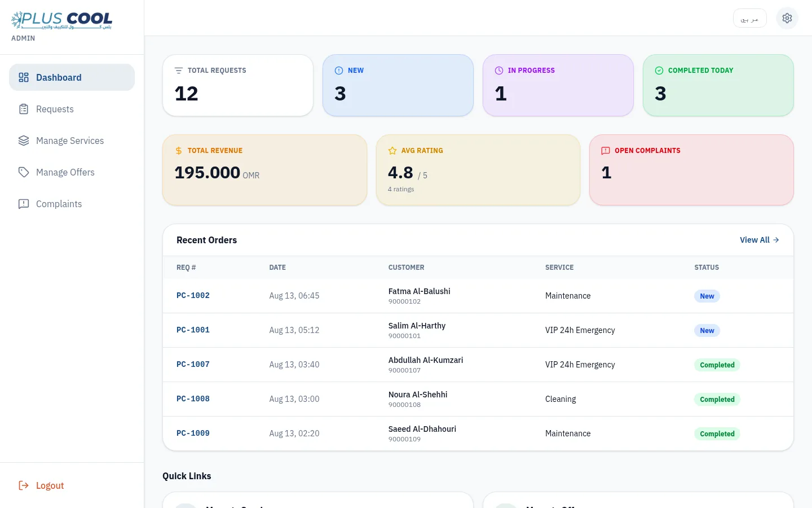Image resolution: width=812 pixels, height=508 pixels.
Task: Open the Open Complaints card
Action: pos(691,170)
